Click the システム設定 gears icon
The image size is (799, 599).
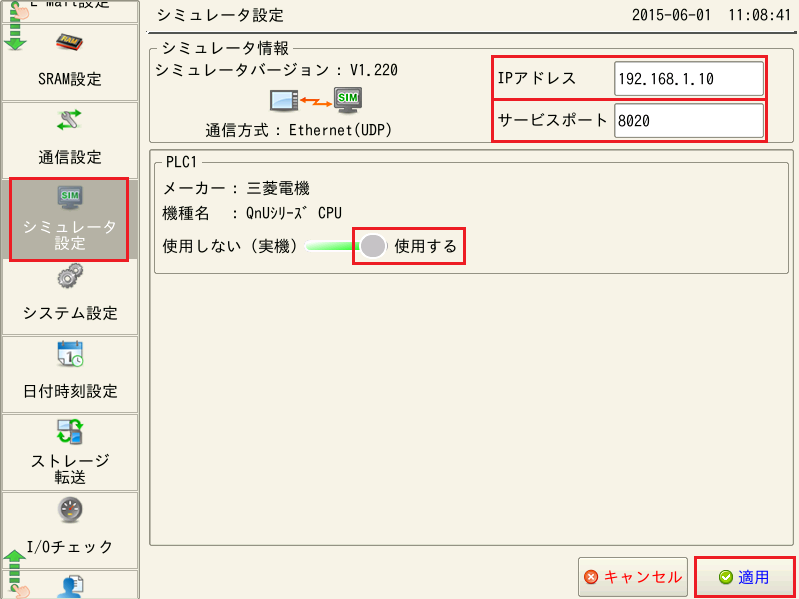(69, 277)
